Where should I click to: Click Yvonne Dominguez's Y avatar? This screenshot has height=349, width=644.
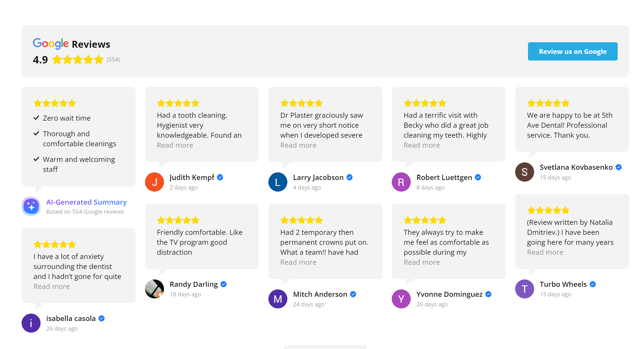click(401, 299)
